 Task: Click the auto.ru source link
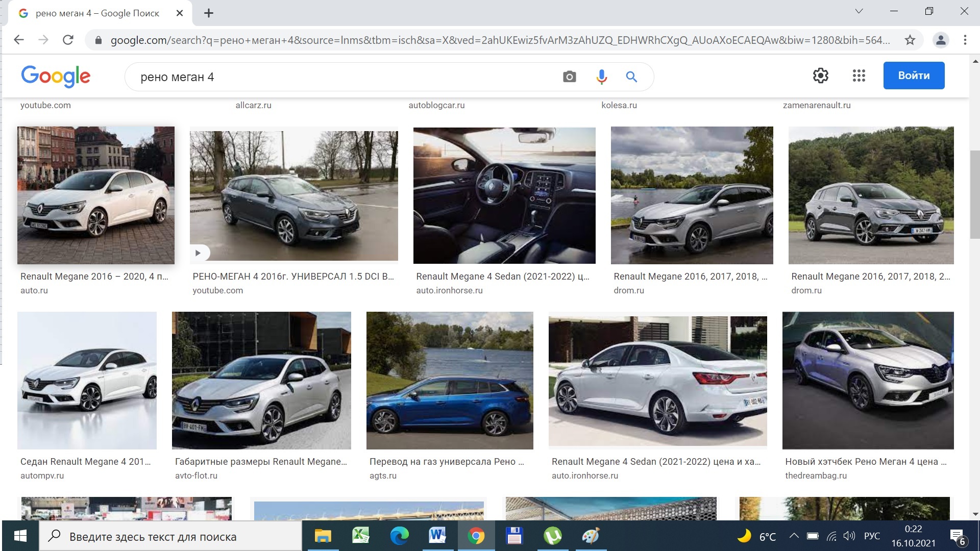pos(34,290)
